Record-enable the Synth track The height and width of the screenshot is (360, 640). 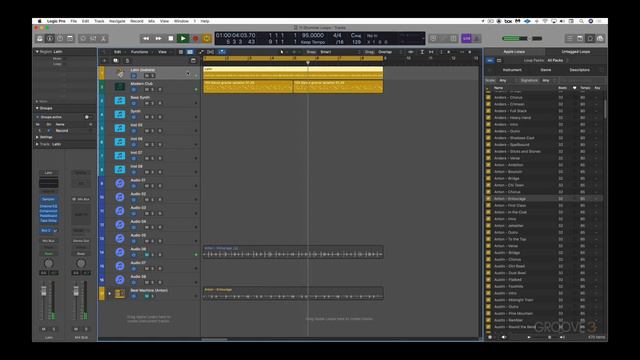pos(160,117)
